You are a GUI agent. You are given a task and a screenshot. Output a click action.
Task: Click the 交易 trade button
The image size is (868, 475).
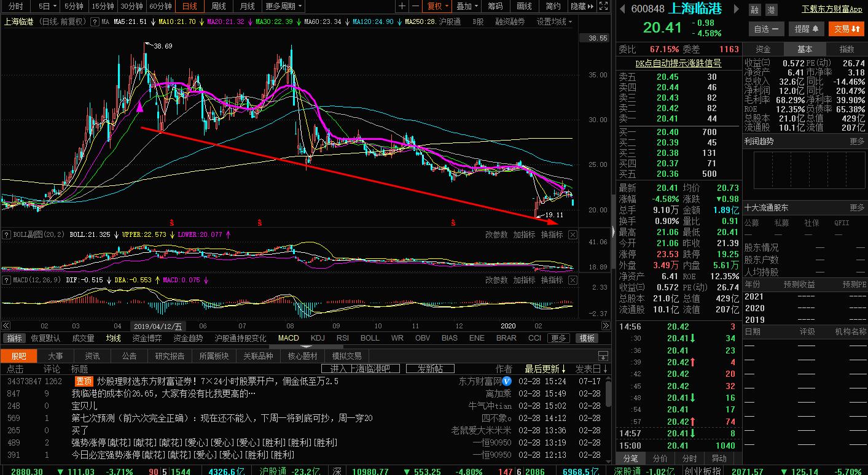846,29
